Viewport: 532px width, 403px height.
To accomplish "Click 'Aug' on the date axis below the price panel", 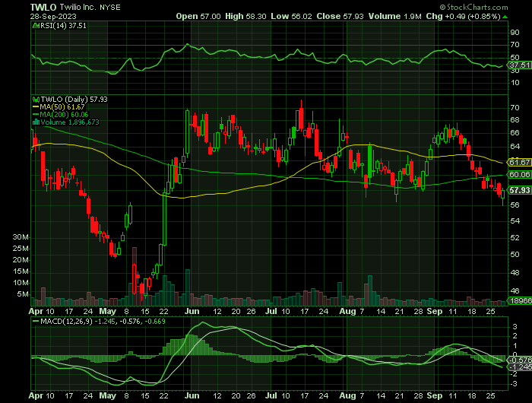I will point(347,311).
